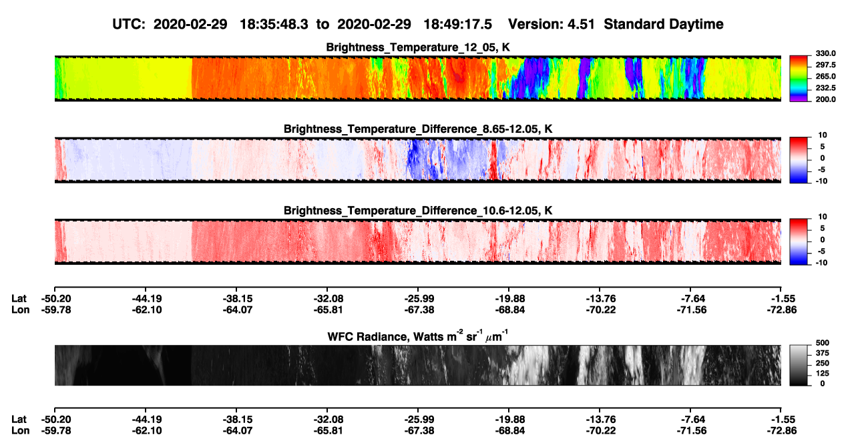Click upper axis longitude value -65.81

click(x=327, y=310)
